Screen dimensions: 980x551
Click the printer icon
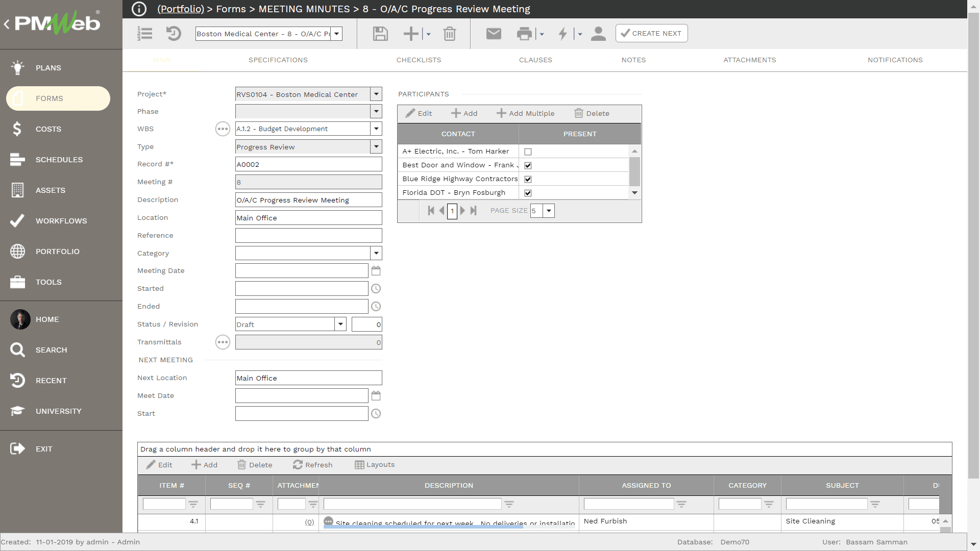pyautogui.click(x=524, y=34)
